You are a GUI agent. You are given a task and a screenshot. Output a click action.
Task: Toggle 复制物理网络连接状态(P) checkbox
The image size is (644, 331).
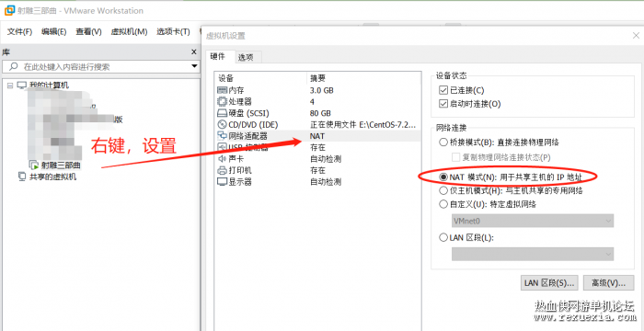pyautogui.click(x=455, y=157)
